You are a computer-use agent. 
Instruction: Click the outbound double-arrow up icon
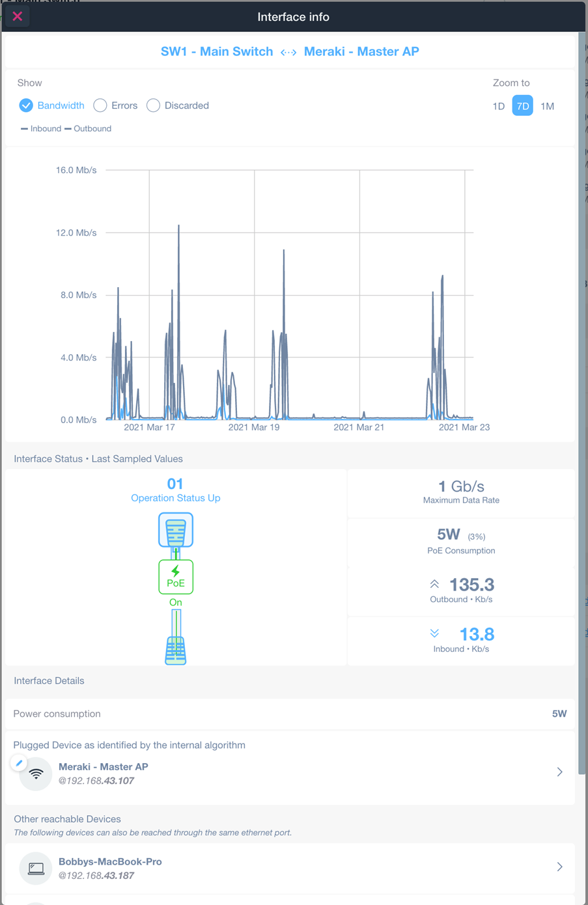click(434, 584)
